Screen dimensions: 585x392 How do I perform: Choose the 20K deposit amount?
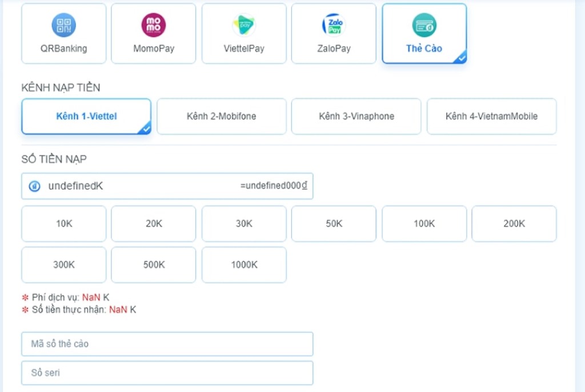click(x=154, y=224)
